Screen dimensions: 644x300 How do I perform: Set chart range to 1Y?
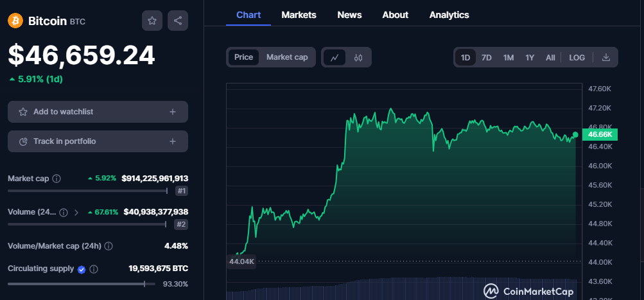(530, 58)
